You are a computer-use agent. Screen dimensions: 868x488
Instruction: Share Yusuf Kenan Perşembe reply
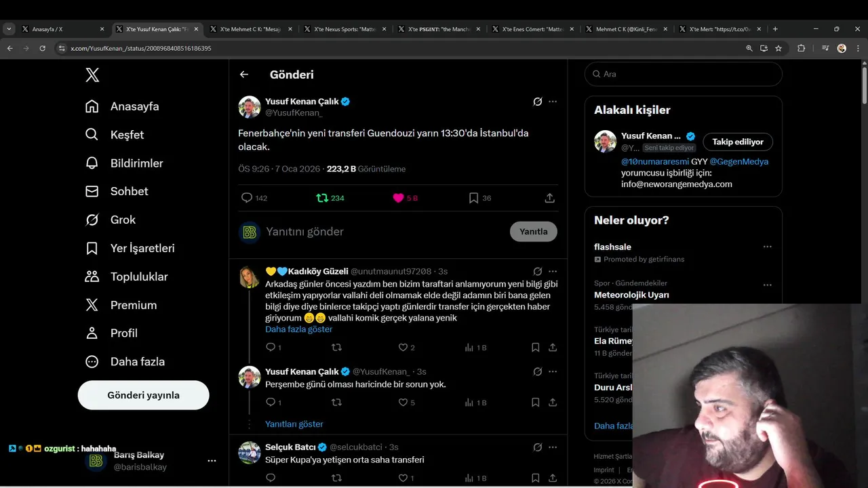553,403
